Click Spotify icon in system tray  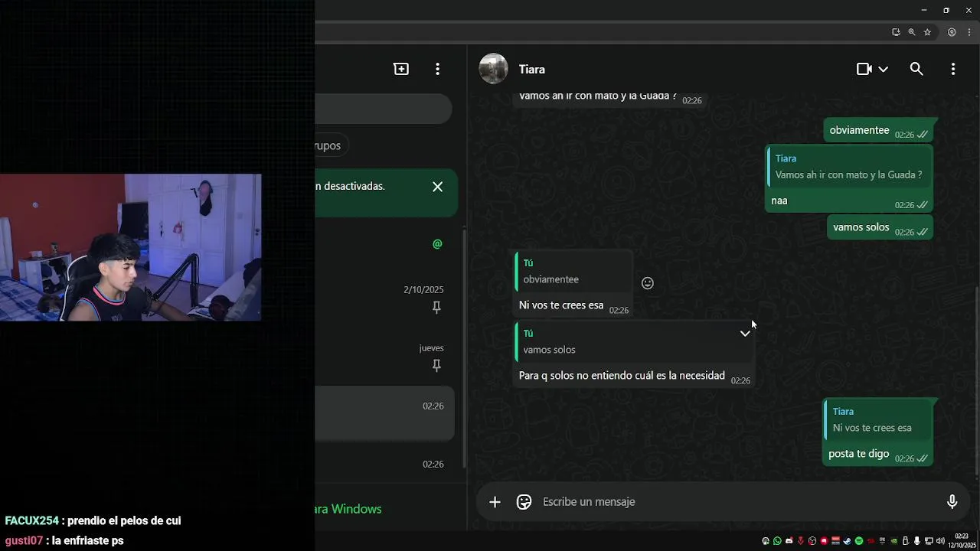click(859, 541)
